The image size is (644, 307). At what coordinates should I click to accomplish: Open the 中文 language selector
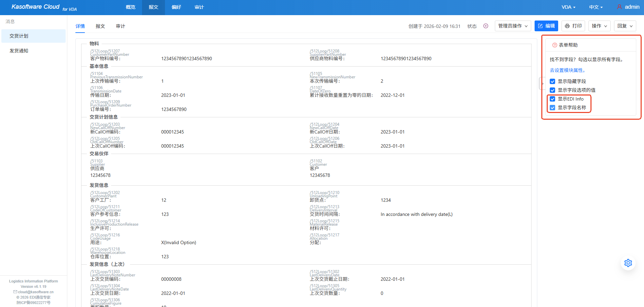[x=596, y=7]
